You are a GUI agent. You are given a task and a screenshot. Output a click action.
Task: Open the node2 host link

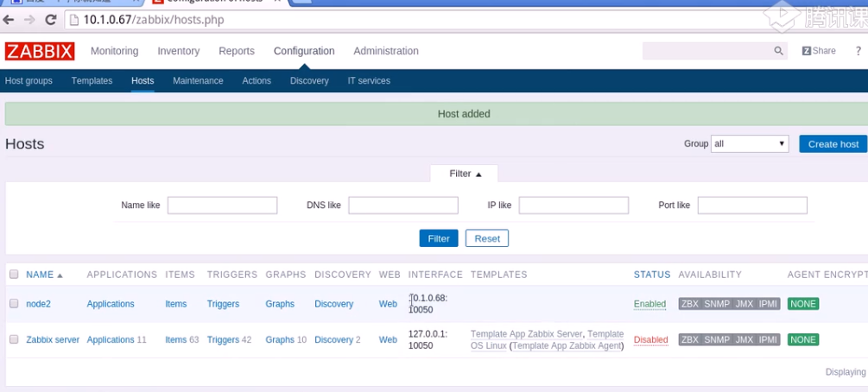point(38,304)
